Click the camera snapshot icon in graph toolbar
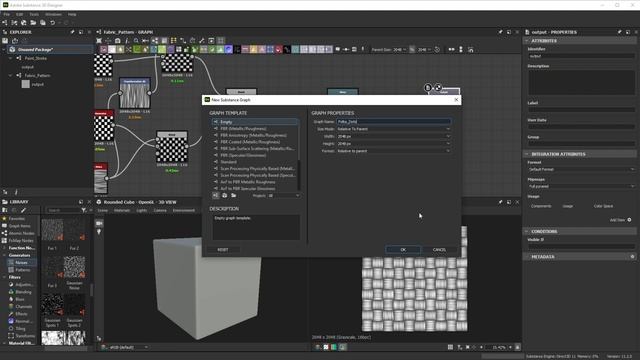This screenshot has width=640, height=360. coord(118,41)
